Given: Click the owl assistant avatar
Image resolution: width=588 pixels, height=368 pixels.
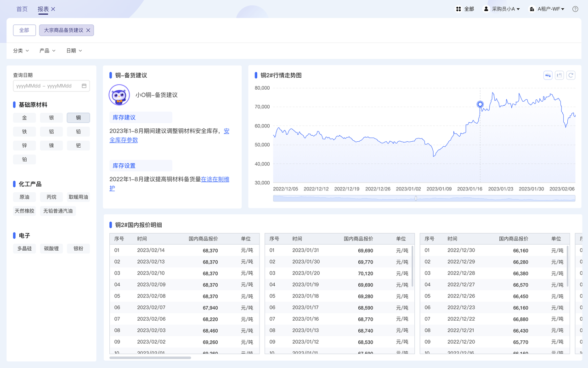Looking at the screenshot, I should click(x=119, y=95).
